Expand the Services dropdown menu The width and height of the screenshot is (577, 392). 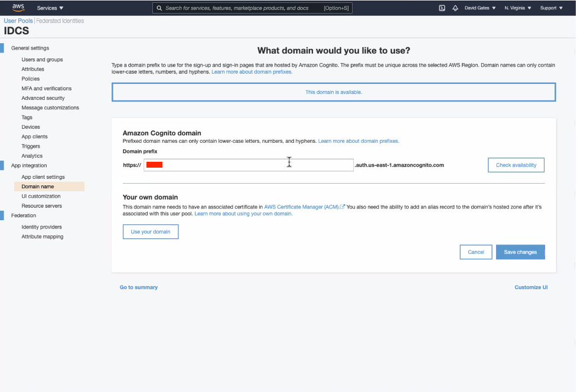pos(50,8)
